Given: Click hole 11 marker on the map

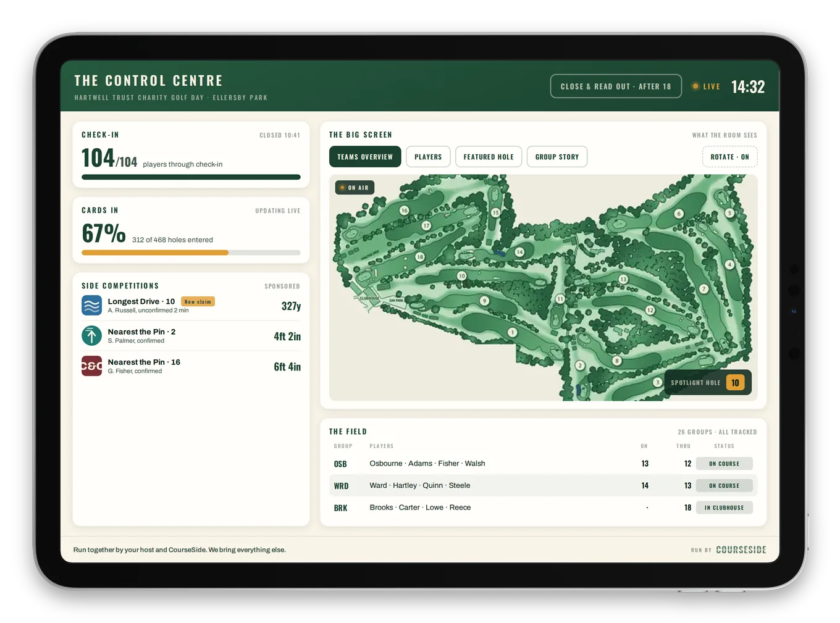Looking at the screenshot, I should [x=560, y=299].
